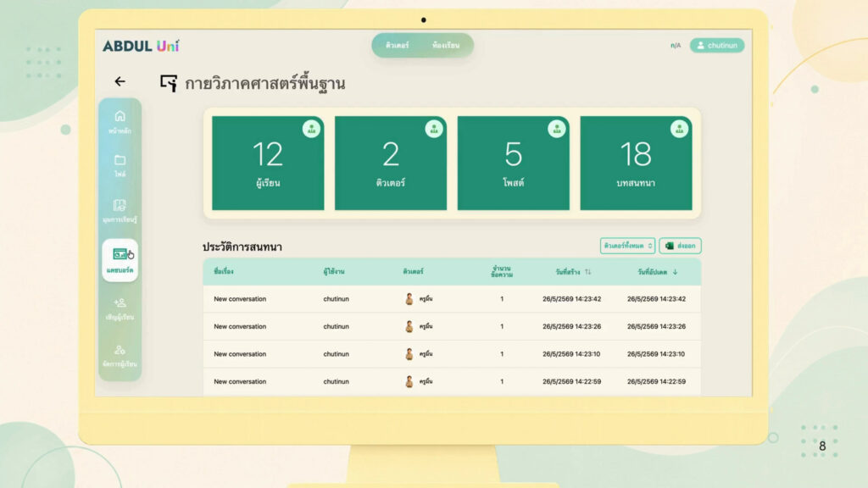Click the ABDUL Uni logo
This screenshot has height=488, width=868.
click(x=141, y=46)
